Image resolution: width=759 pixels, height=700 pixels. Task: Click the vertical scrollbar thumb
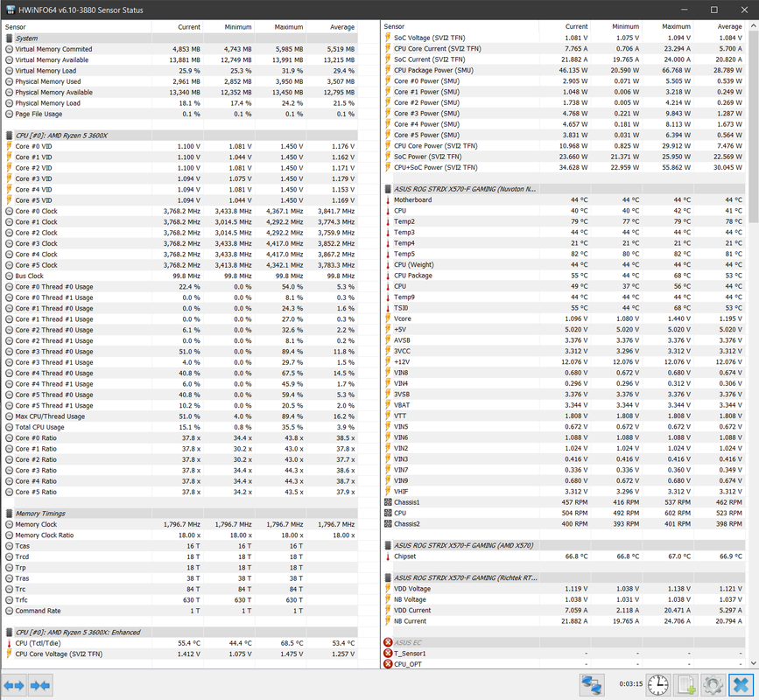(x=753, y=125)
